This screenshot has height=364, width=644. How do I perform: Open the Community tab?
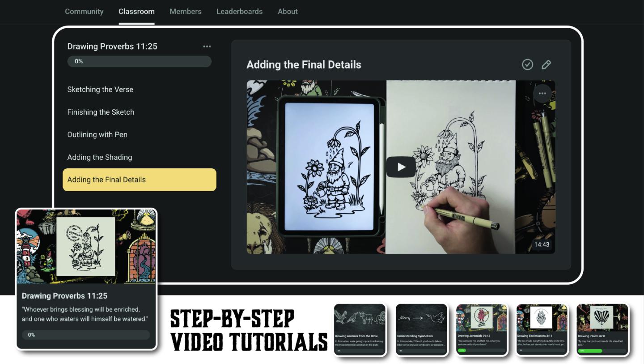84,11
